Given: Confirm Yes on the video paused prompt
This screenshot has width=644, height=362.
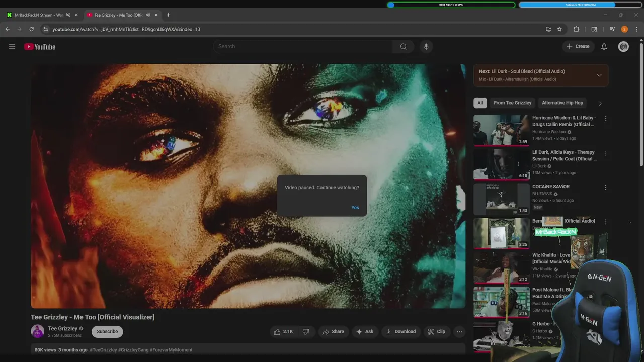Looking at the screenshot, I should tap(355, 208).
